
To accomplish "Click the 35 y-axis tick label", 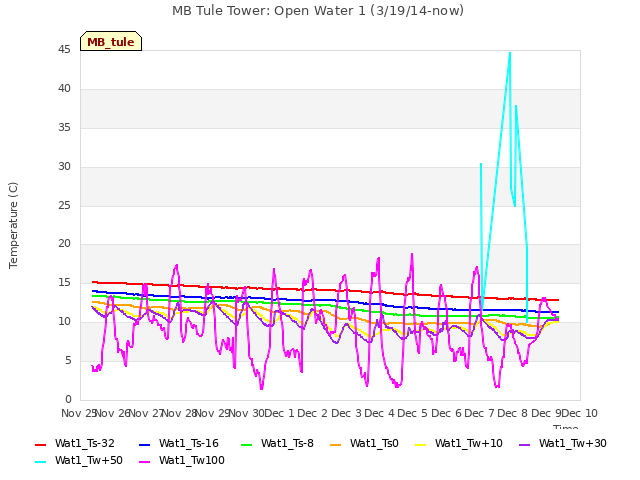I will pos(64,128).
